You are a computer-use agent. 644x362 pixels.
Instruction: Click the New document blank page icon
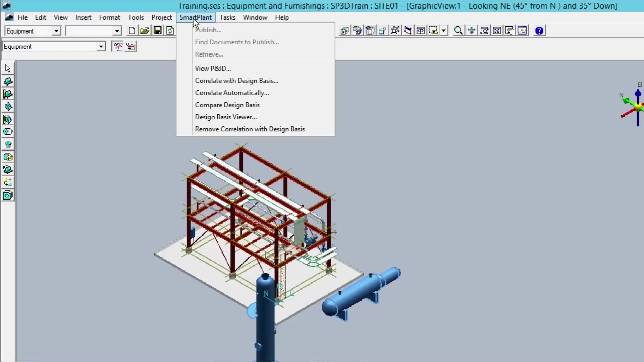pyautogui.click(x=132, y=31)
